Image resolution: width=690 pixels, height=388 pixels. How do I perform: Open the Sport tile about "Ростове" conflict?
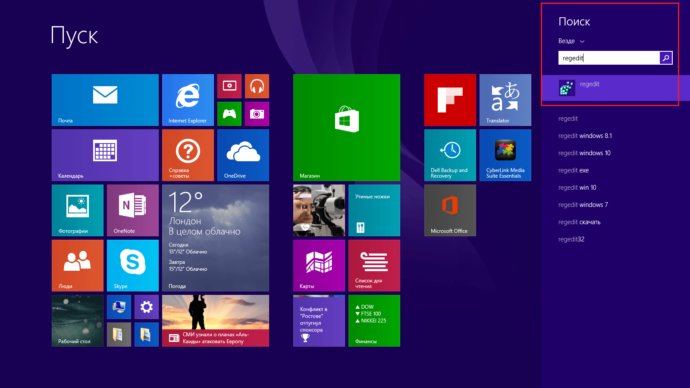tap(319, 321)
